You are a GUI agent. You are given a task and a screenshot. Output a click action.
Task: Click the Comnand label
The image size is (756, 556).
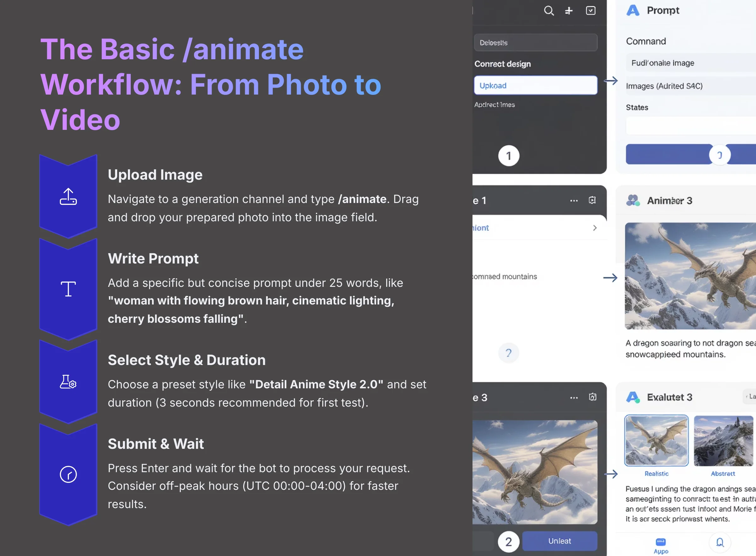point(646,41)
